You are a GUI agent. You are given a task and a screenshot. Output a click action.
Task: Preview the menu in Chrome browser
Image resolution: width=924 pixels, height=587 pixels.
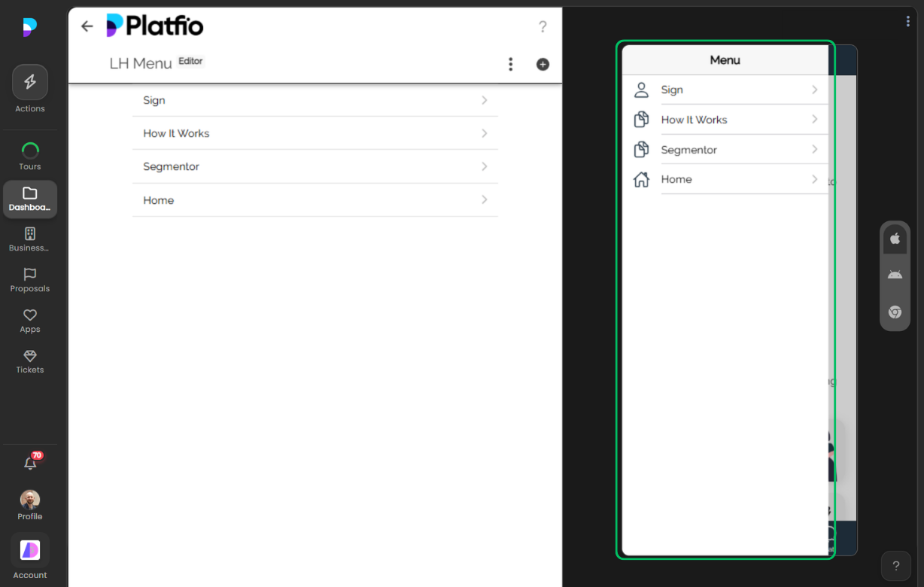[x=895, y=312]
